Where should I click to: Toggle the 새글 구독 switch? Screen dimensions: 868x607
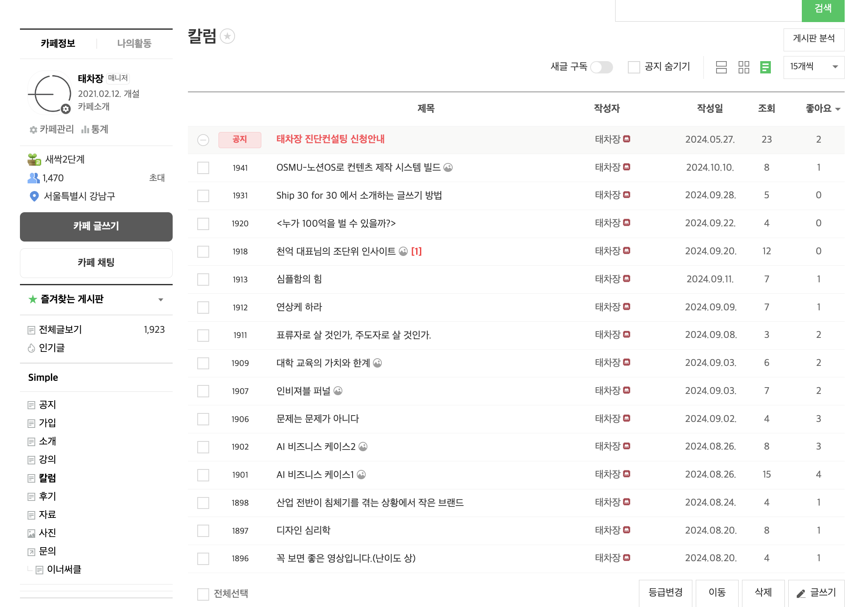pyautogui.click(x=602, y=67)
